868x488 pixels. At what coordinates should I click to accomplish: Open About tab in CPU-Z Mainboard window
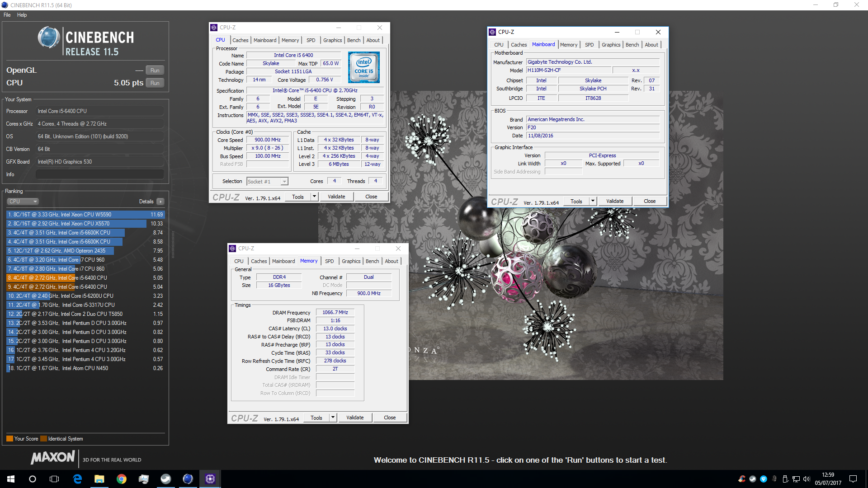tap(651, 45)
